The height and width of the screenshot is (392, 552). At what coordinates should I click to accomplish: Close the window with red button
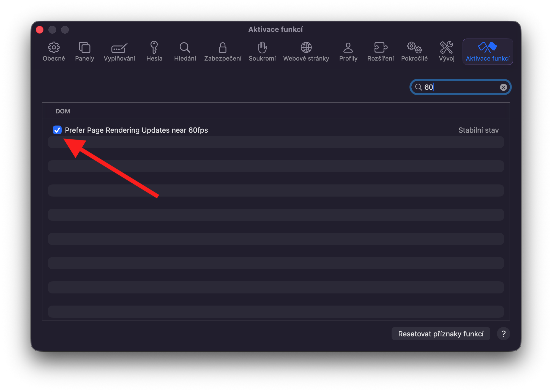click(40, 30)
